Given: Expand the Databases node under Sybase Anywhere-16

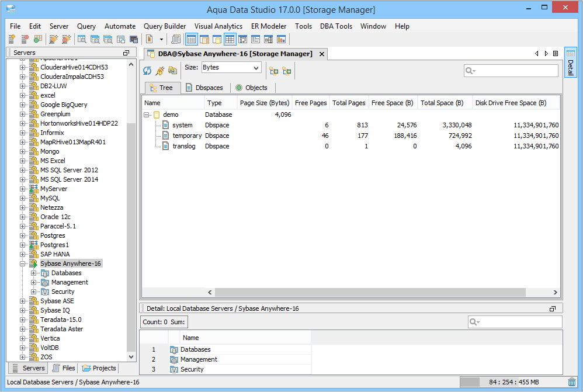Looking at the screenshot, I should pos(33,273).
